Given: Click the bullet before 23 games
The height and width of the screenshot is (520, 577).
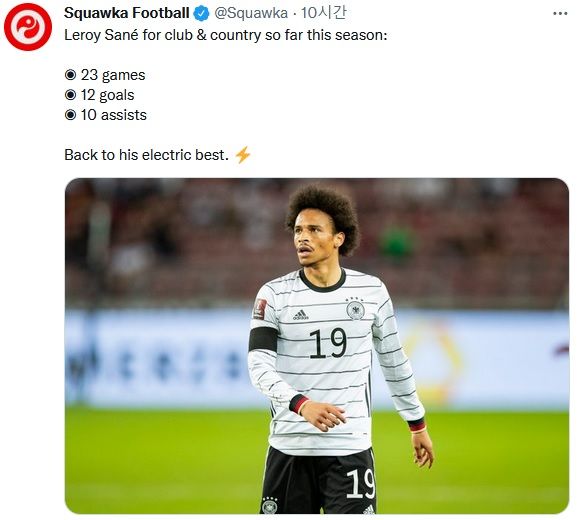Looking at the screenshot, I should [70, 75].
